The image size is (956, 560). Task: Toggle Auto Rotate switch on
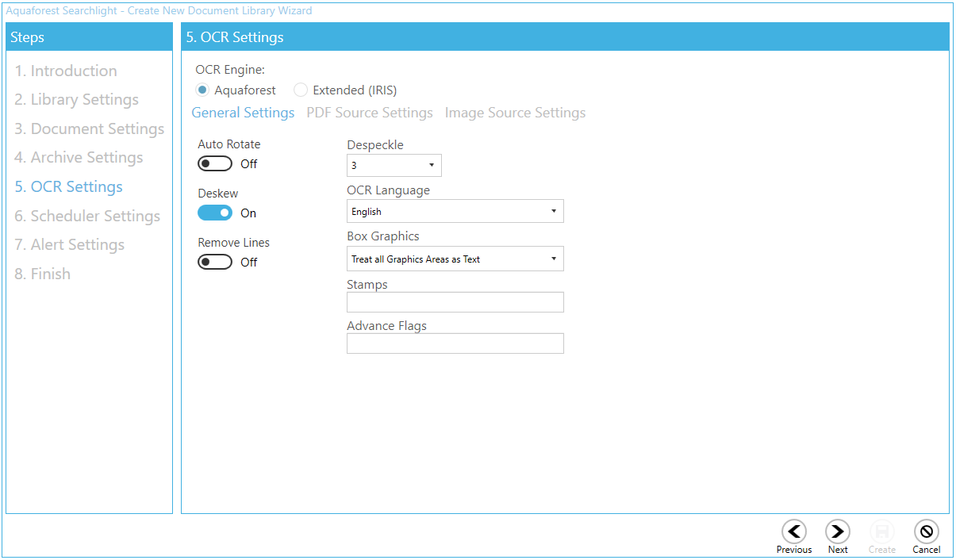[215, 164]
